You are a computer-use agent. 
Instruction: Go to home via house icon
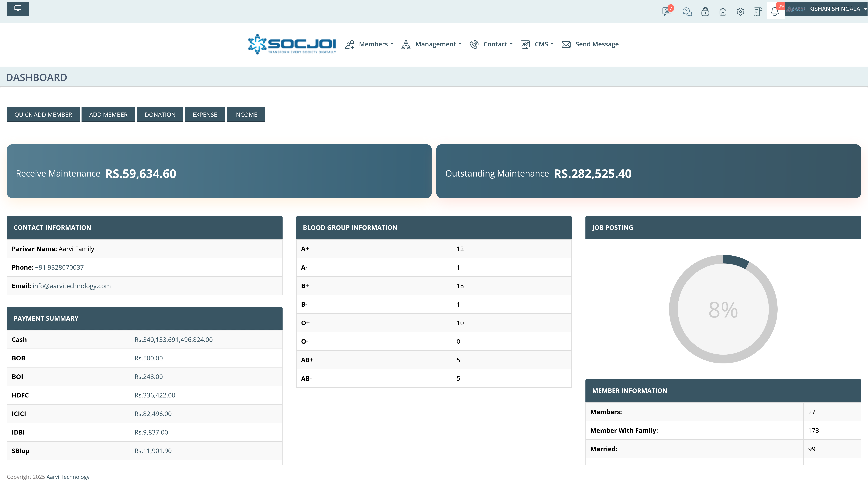723,12
